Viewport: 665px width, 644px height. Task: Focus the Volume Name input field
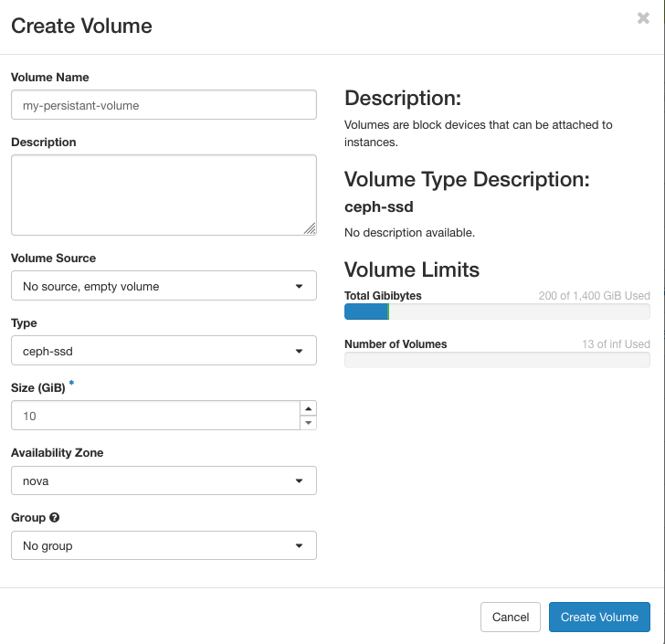164,105
